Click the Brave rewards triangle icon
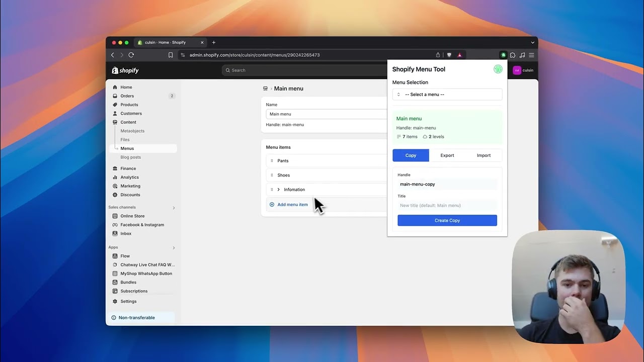Image resolution: width=644 pixels, height=362 pixels. point(459,55)
